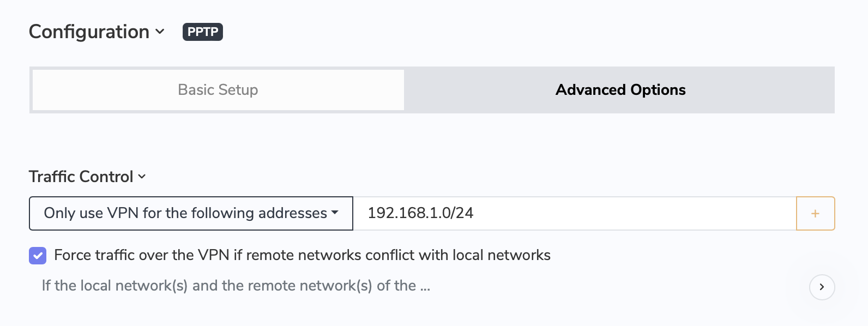The height and width of the screenshot is (326, 868).
Task: Click the orange plus icon to add an address
Action: coord(815,213)
